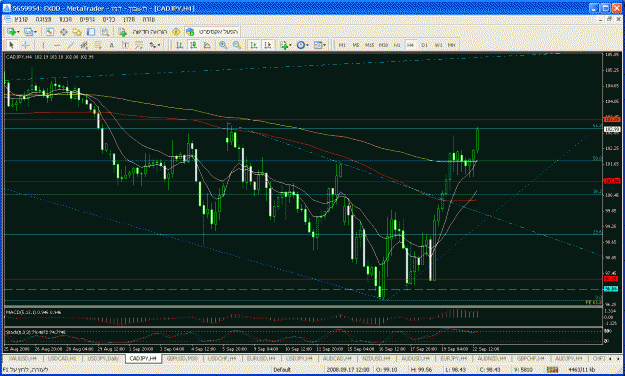This screenshot has width=625, height=376.
Task: Launch MetaEditor from the toolbar
Action: 176,32
